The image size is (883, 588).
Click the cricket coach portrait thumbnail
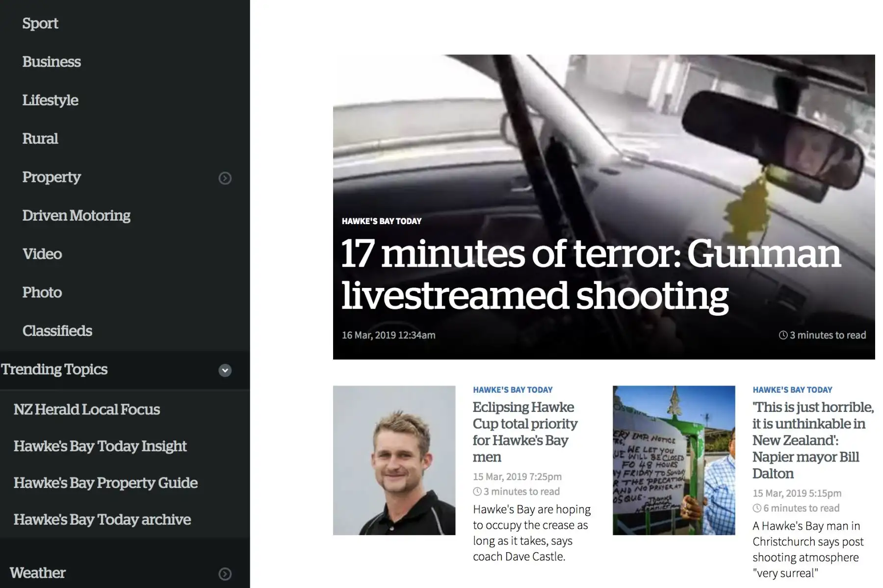[x=394, y=460]
